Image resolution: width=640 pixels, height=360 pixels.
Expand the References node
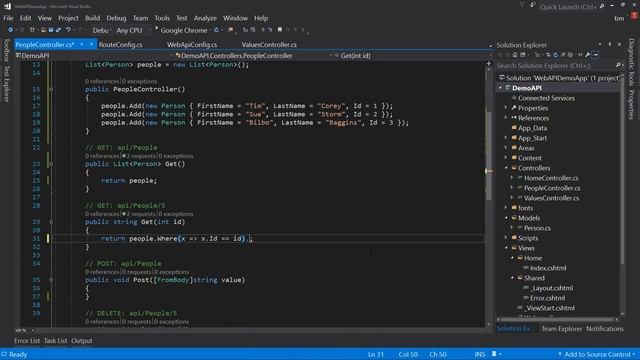click(x=506, y=118)
